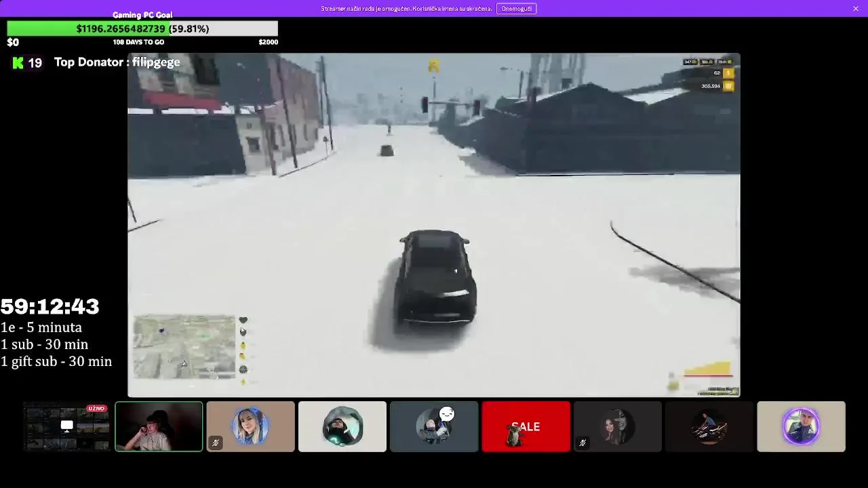Viewport: 868px width, 488px height.
Task: Click the 59:12:43 countdown timer
Action: pos(50,307)
